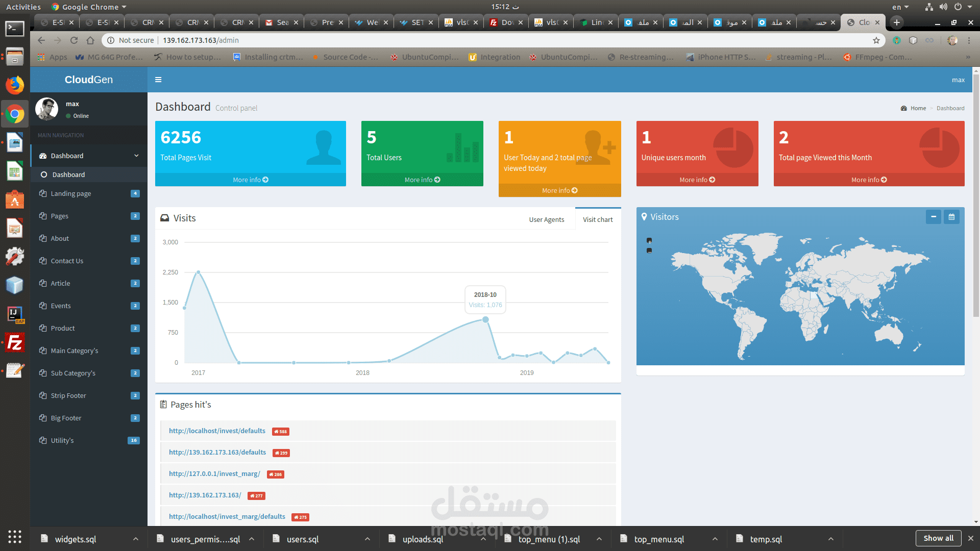Click the Article sidebar icon
Image resolution: width=980 pixels, height=551 pixels.
click(42, 283)
